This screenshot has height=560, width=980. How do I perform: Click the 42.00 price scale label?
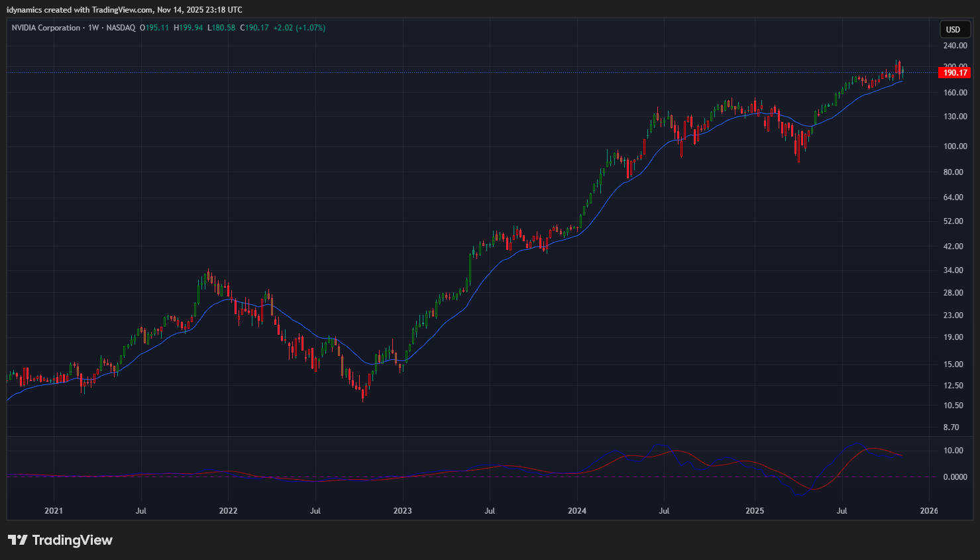point(953,247)
